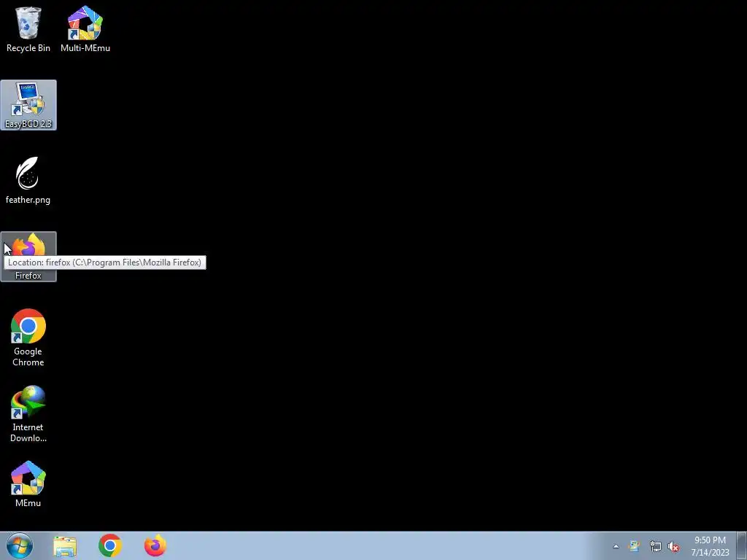This screenshot has width=747, height=560.
Task: Click the "feather.png" file name label
Action: 28,200
